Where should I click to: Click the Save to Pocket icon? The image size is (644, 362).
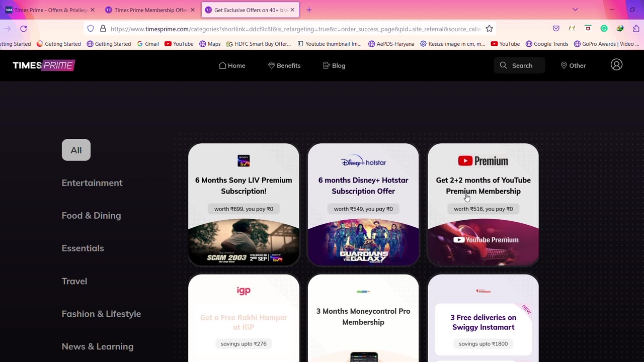click(556, 29)
